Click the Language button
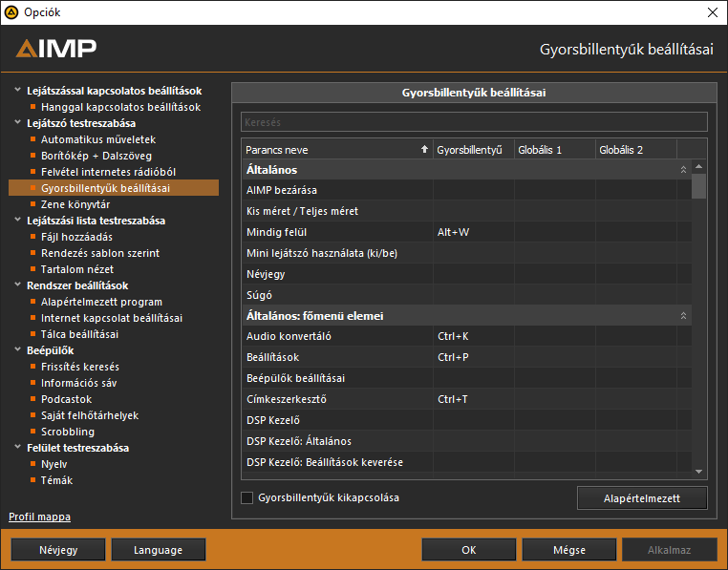728x570 pixels. tap(159, 550)
